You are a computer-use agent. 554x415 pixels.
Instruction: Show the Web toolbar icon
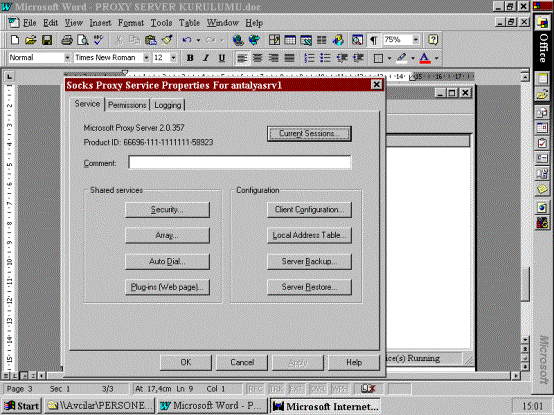tap(254, 40)
